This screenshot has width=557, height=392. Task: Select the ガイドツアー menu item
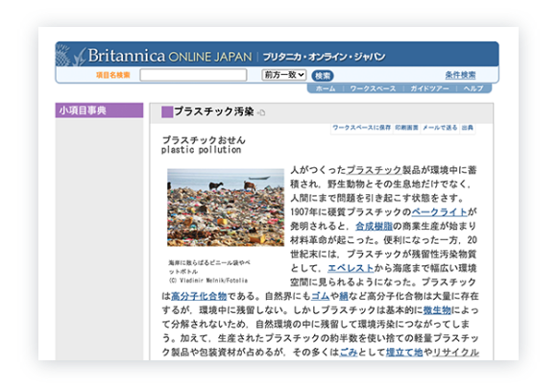point(429,88)
